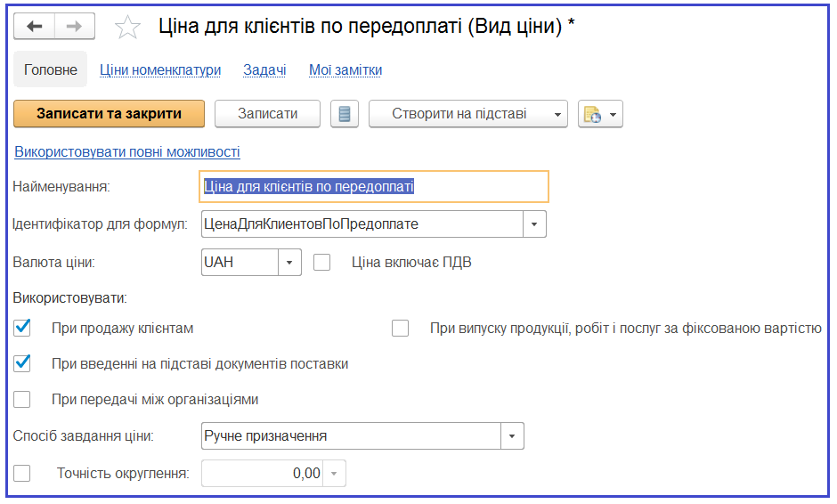Click the Найменування input field
Viewport: 837px width, 504px height.
374,186
